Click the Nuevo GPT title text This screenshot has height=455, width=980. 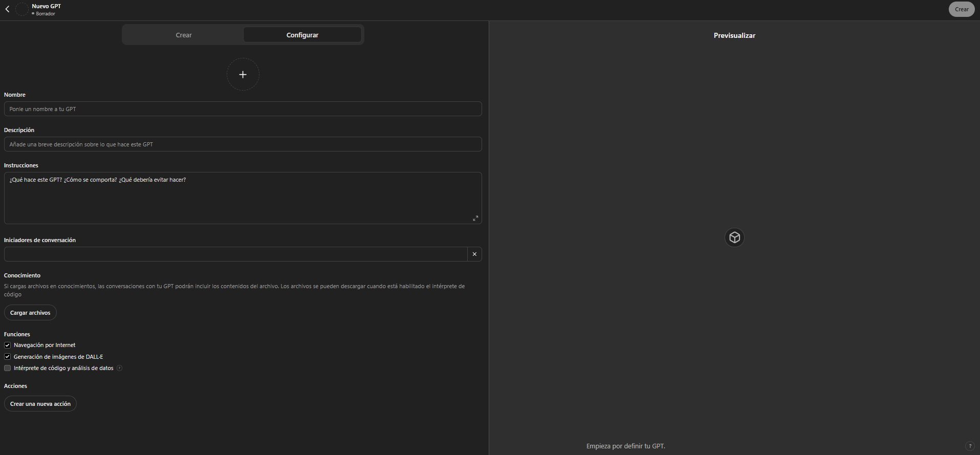(x=47, y=6)
